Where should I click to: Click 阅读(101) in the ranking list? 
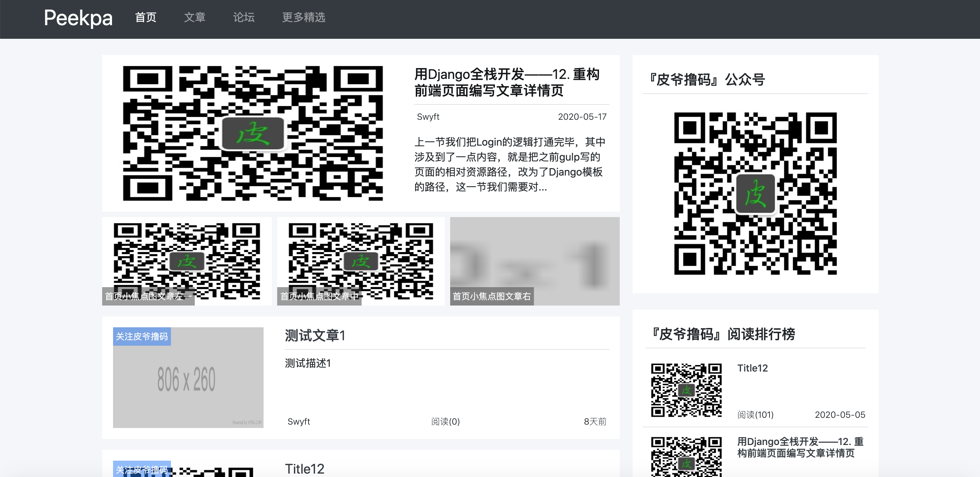tap(756, 414)
